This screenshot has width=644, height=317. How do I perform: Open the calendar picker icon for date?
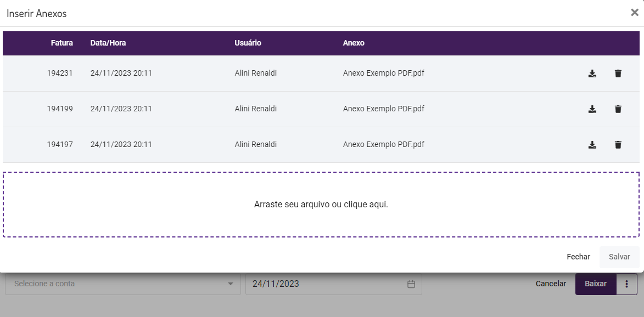[x=411, y=284]
